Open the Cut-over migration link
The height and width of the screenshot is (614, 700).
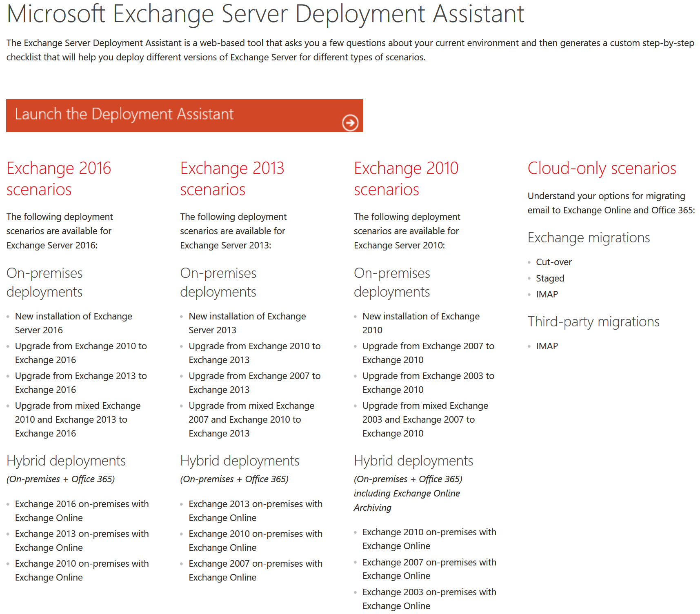pos(554,262)
